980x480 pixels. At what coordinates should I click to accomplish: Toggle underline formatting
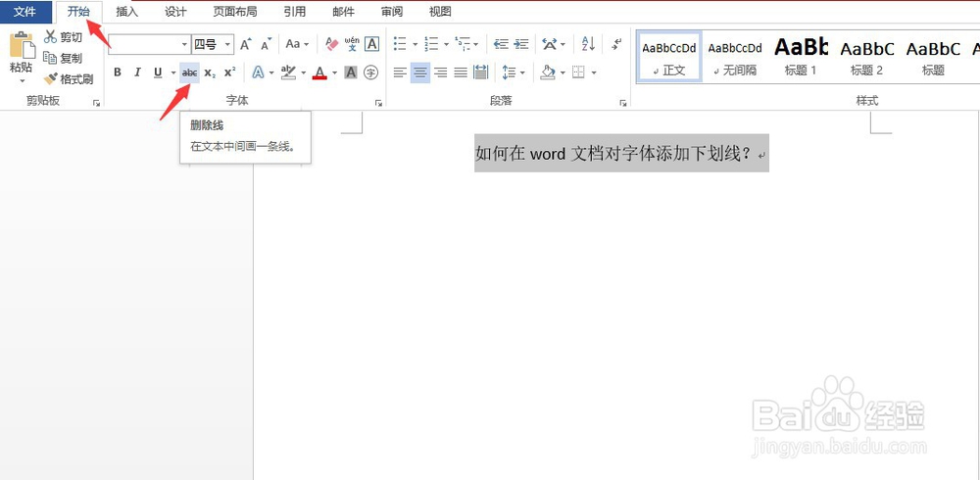click(158, 72)
